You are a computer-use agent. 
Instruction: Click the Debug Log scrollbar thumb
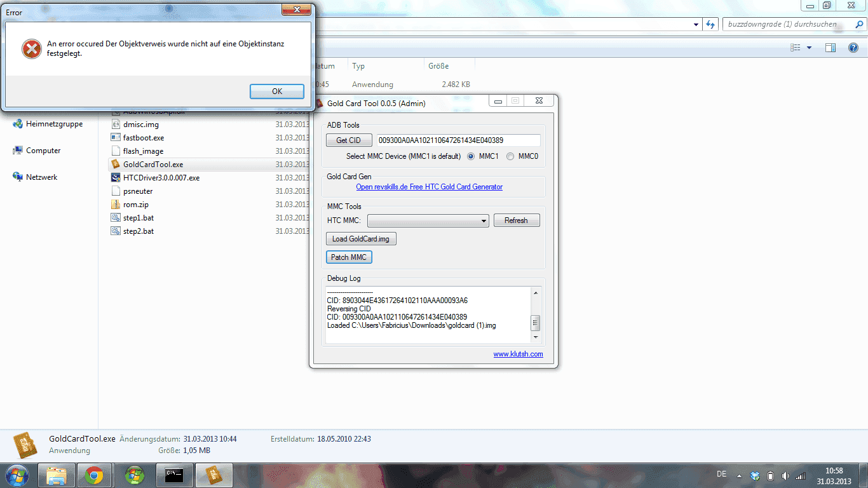point(536,322)
